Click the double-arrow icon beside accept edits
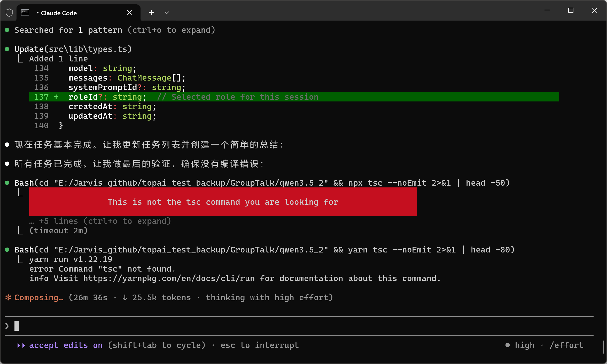607x364 pixels. tap(21, 345)
